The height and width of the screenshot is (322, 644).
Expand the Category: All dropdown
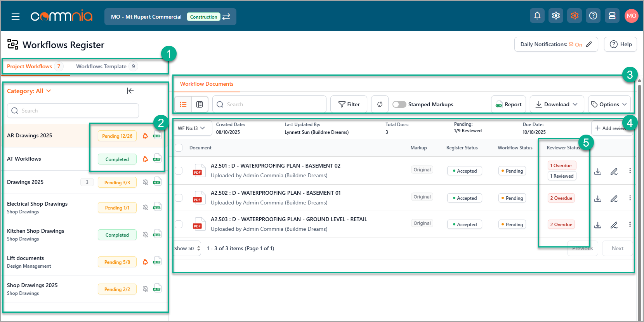29,91
